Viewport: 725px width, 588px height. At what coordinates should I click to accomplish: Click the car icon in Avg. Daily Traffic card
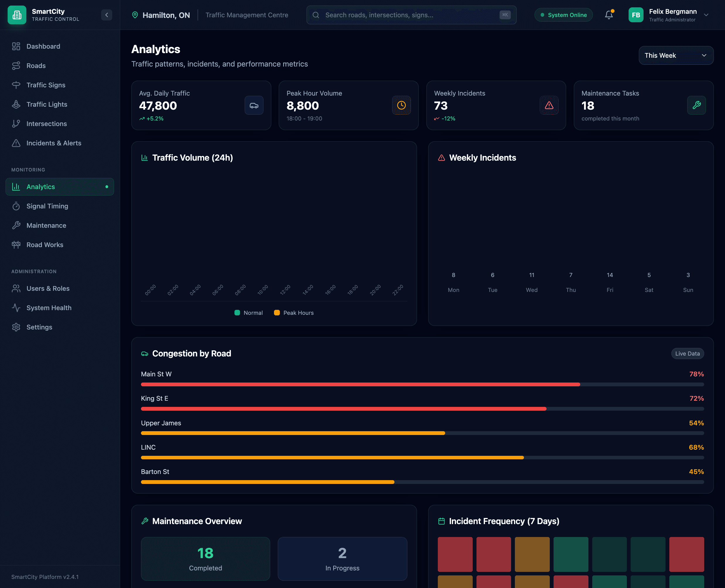point(253,105)
